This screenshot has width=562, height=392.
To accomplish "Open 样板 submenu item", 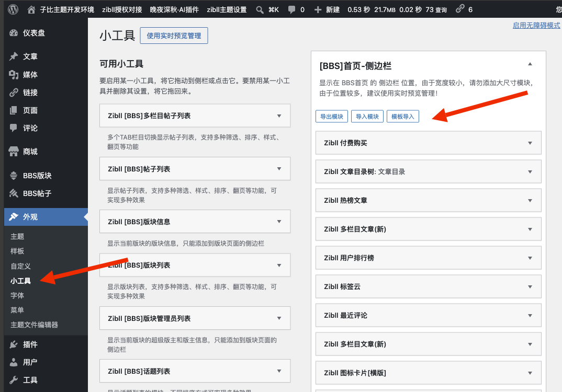I will point(17,251).
